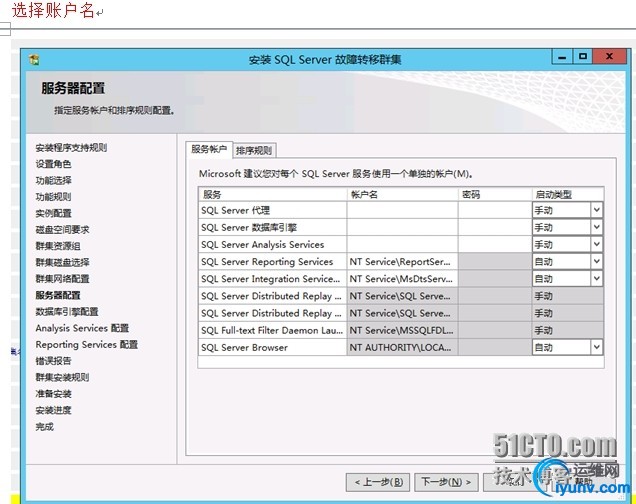Select the 功能选择 step
The image size is (636, 504).
point(53,180)
